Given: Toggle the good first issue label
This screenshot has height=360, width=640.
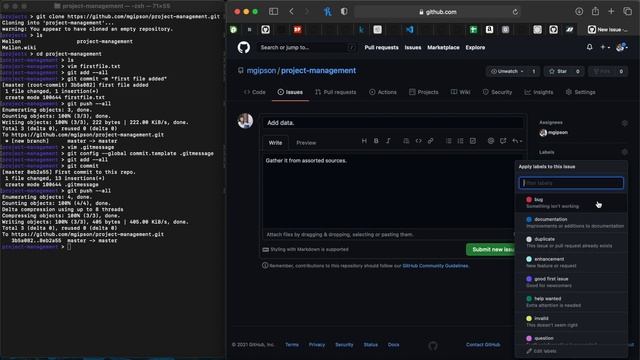Looking at the screenshot, I should (x=571, y=282).
